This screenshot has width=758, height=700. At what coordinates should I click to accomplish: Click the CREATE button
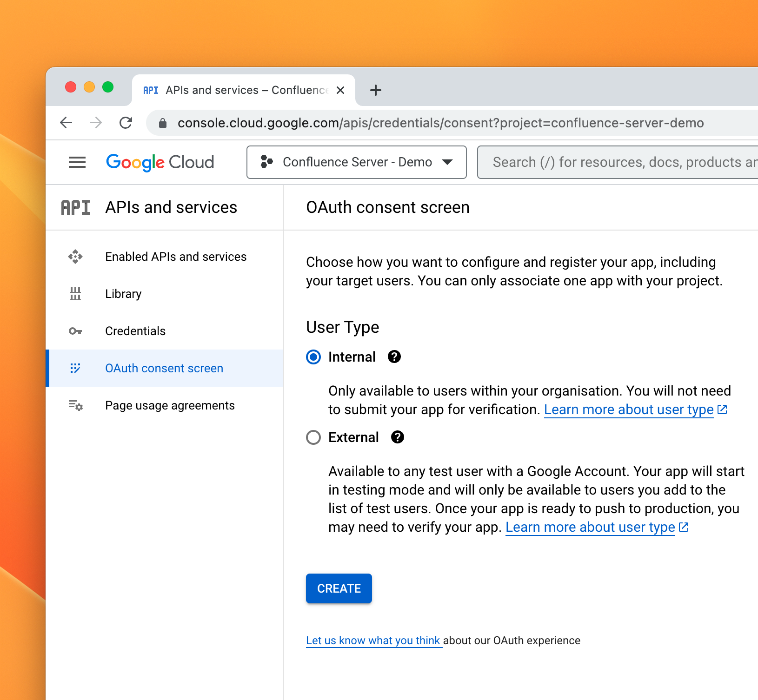click(x=339, y=588)
